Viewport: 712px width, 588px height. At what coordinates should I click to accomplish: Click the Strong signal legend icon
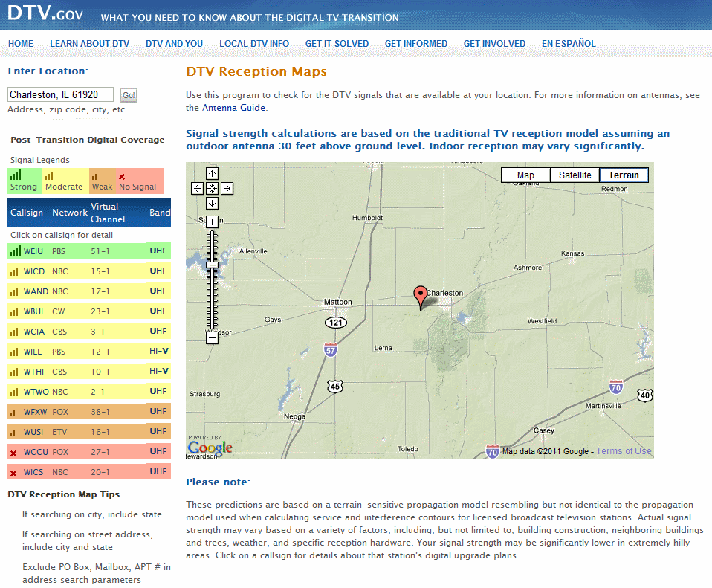tap(16, 175)
